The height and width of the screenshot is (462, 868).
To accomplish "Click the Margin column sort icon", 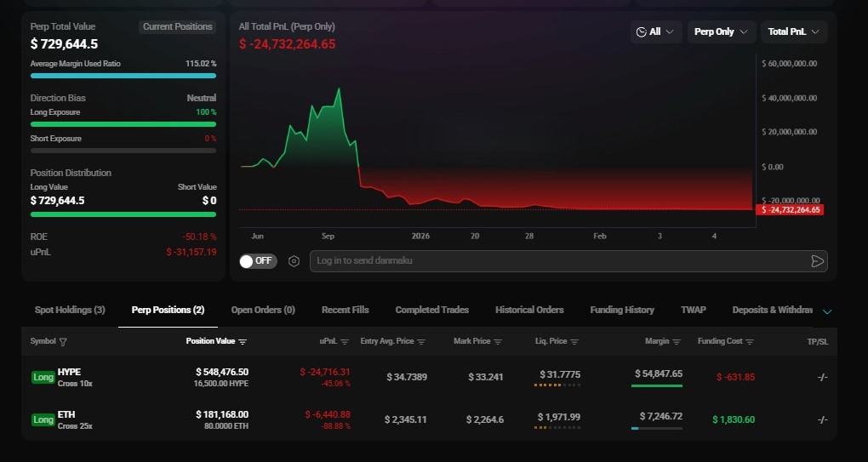I will tap(677, 342).
